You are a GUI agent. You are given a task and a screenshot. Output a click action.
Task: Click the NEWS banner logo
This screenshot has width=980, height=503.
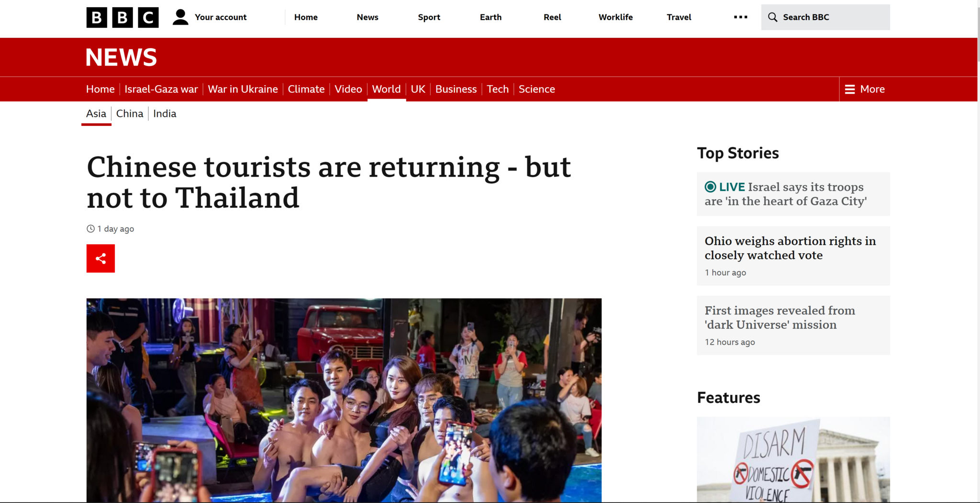click(121, 57)
